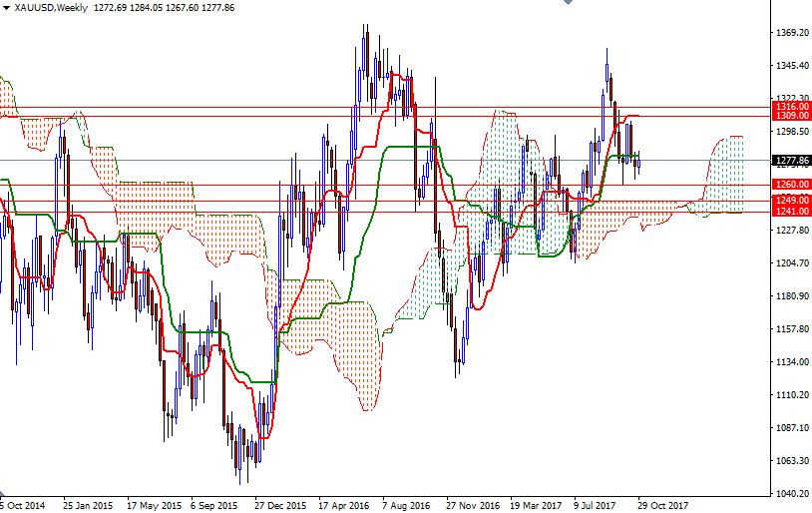Viewport: 812px width, 513px height.
Task: Click the 25 Jan 2015 date label
Action: pos(88,505)
